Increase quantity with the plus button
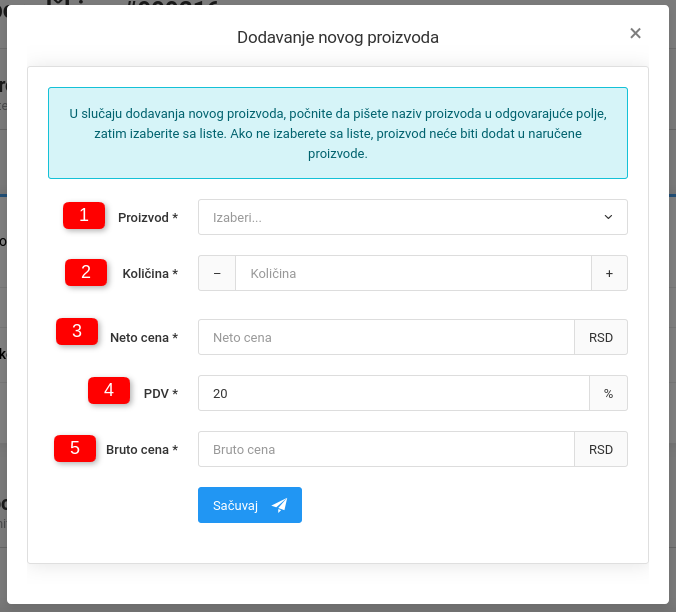This screenshot has height=612, width=676. coord(609,273)
